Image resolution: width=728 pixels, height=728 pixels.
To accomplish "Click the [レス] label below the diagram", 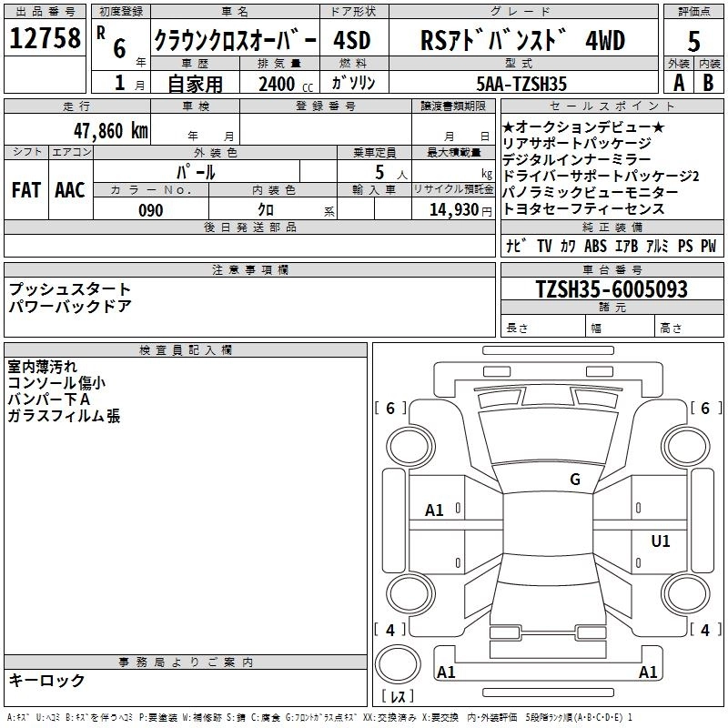I will 398,698.
